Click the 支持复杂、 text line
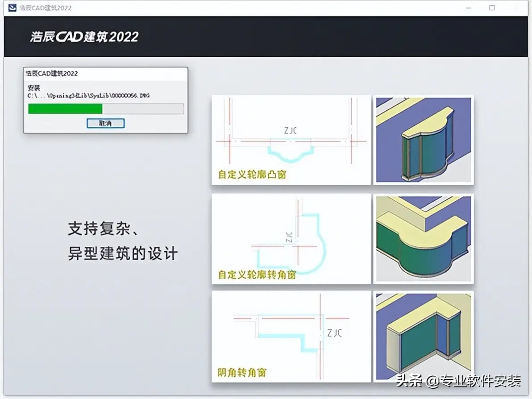 point(103,229)
